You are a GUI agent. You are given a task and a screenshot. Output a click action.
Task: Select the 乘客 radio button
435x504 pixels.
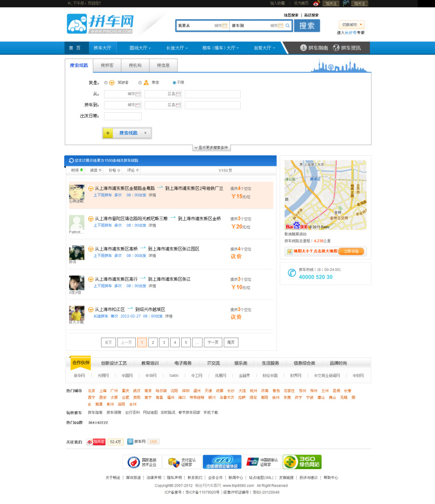pos(140,82)
